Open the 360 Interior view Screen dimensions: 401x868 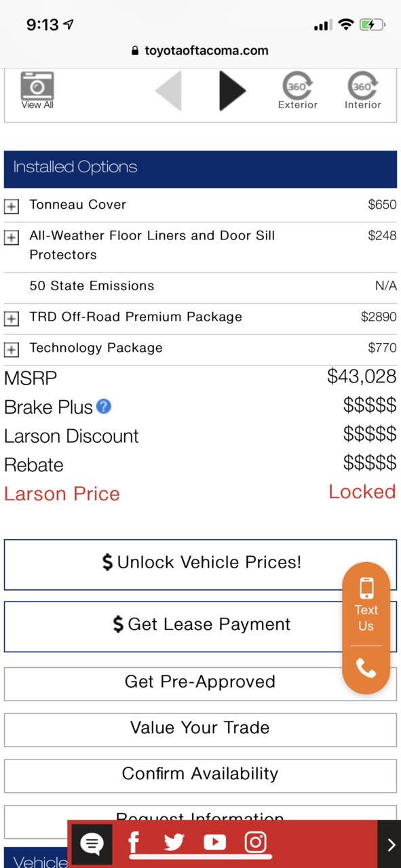[363, 90]
